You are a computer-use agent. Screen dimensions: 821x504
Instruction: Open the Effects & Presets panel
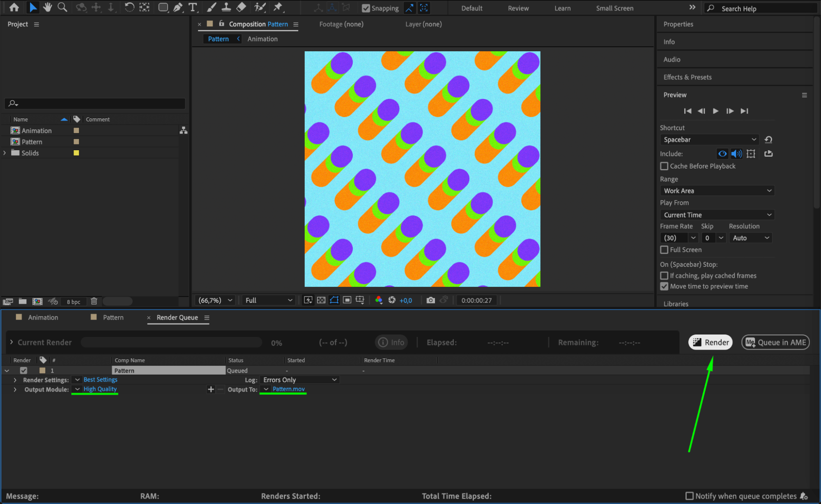(x=688, y=77)
